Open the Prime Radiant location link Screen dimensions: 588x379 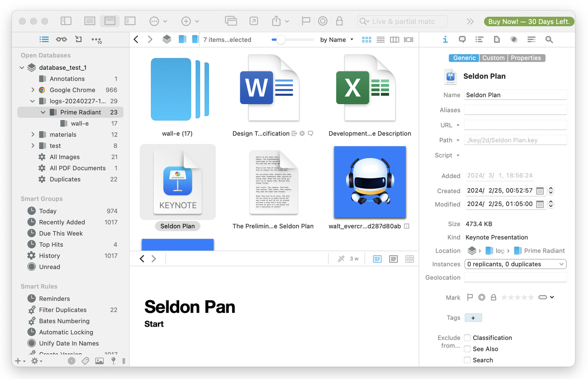(543, 251)
